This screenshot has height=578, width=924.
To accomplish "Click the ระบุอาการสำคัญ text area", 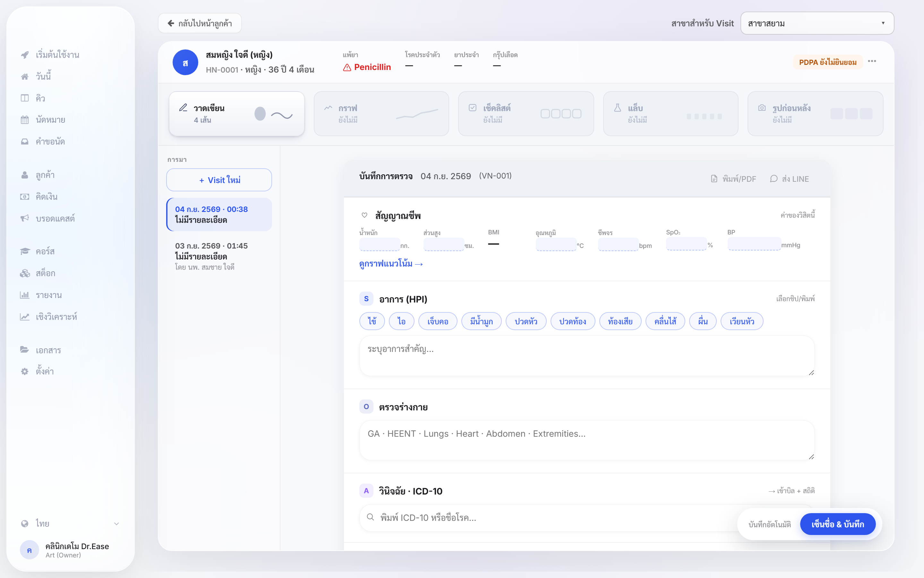I will [587, 356].
